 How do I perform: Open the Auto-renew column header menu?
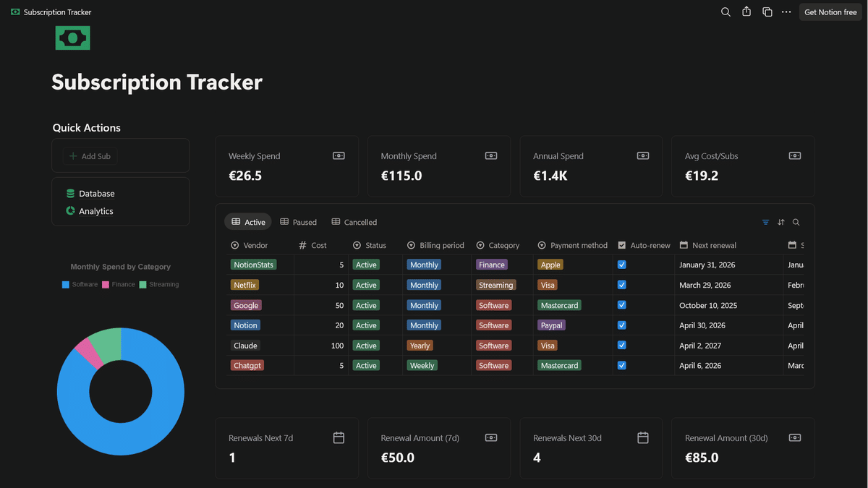point(644,245)
